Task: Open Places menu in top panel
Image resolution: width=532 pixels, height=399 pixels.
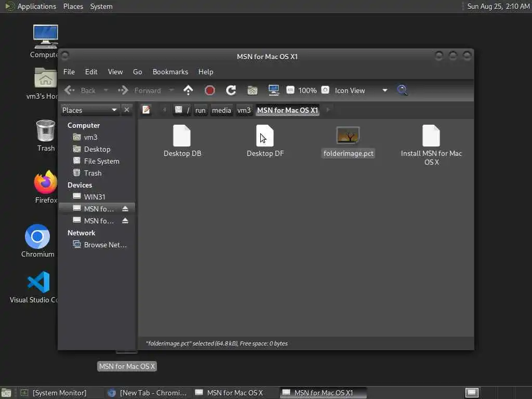Action: 73,6
